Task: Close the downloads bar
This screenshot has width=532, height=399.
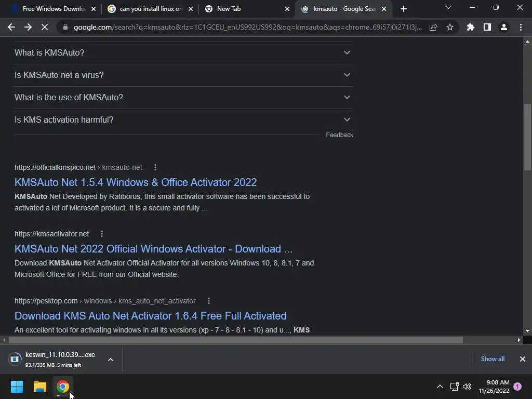Action: (x=523, y=359)
